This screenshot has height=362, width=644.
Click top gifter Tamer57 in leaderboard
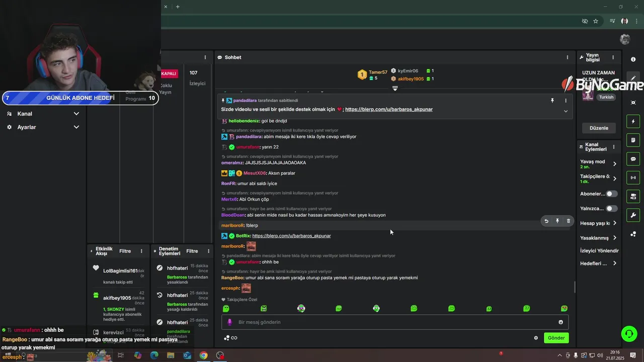[x=378, y=72]
